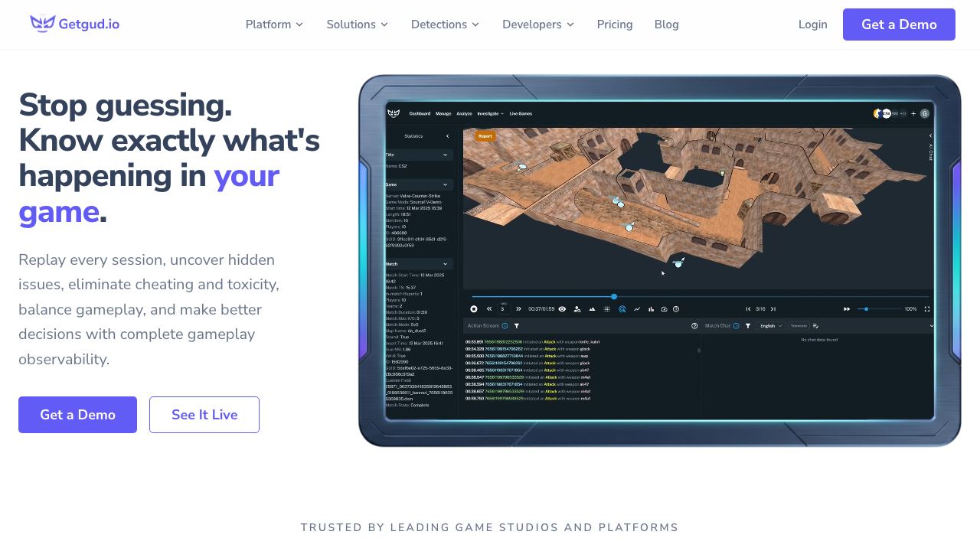Click the help icon left of Match Chat

(694, 326)
